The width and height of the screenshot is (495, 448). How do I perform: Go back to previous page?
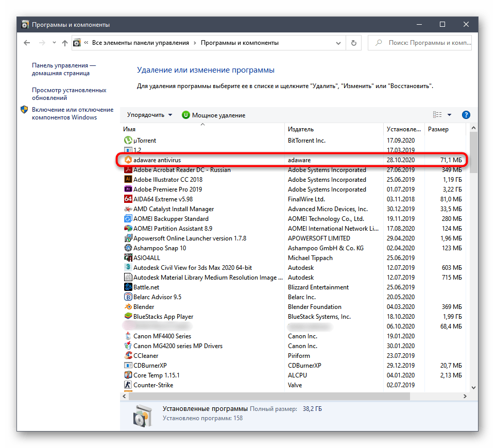coord(27,43)
